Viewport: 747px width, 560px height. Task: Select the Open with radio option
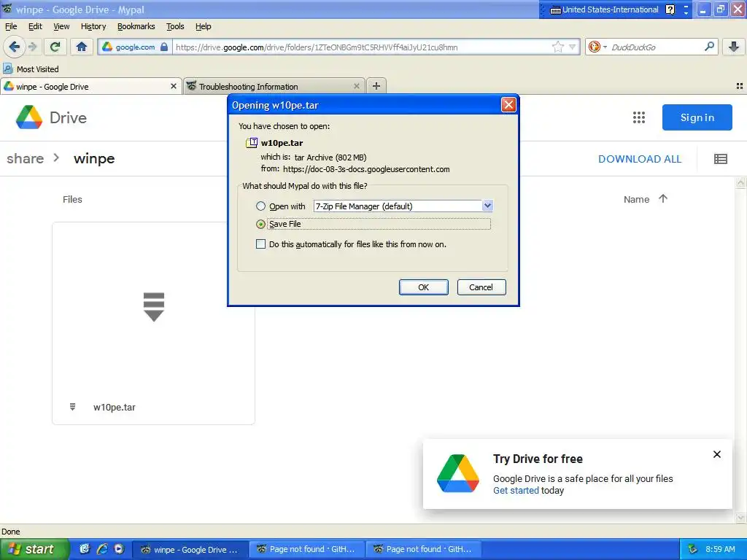(x=260, y=206)
